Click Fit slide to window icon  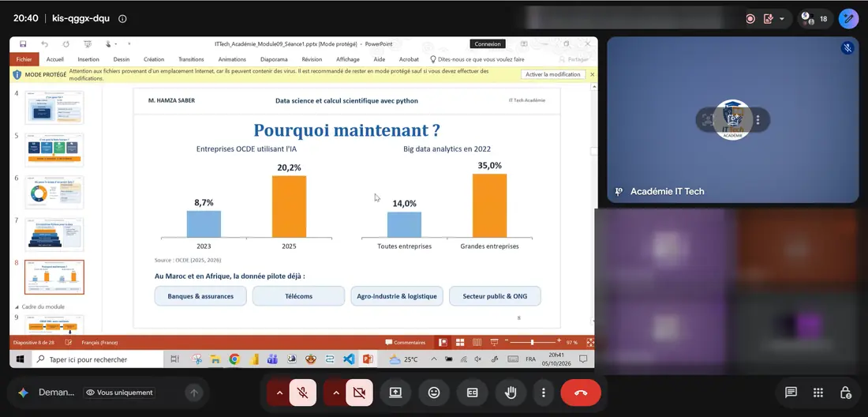[x=590, y=342]
